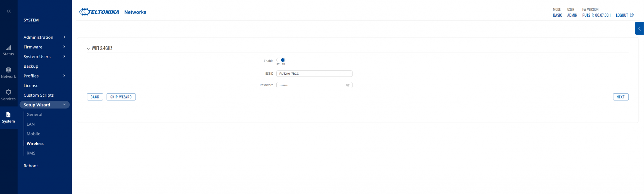
Task: Open the blue side panel arrow tab
Action: pyautogui.click(x=639, y=29)
